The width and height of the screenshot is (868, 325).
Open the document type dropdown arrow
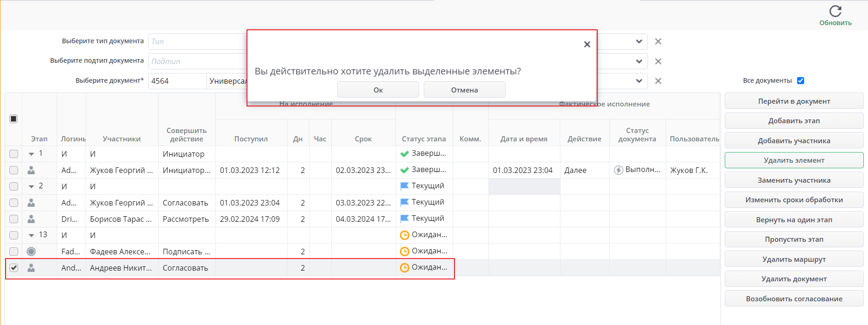(639, 41)
